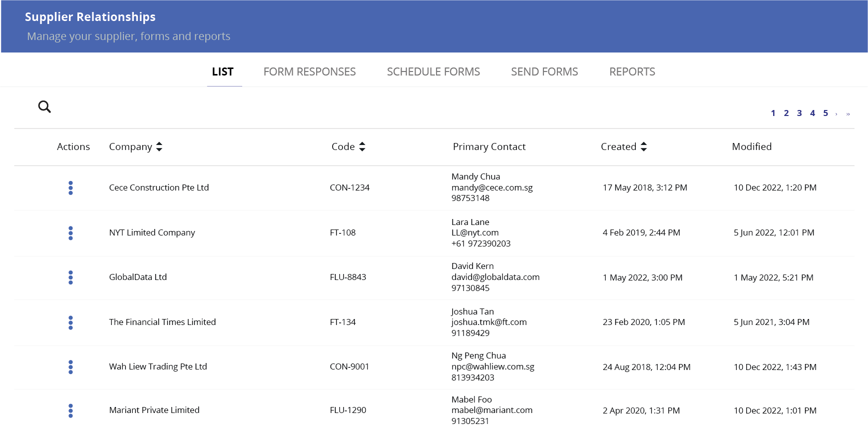Select company name The Financial Times Limited
868x434 pixels.
click(162, 322)
